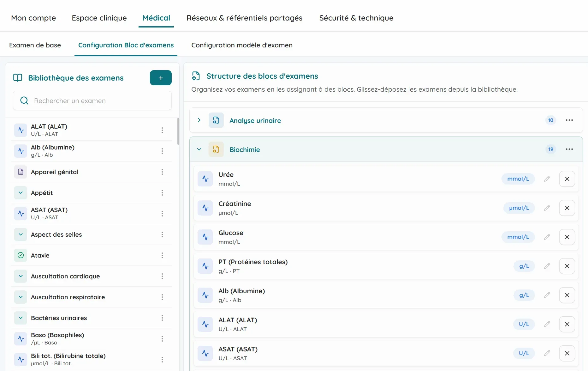The height and width of the screenshot is (371, 588).
Task: Expand the Analyse urinaire block
Action: [x=199, y=120]
